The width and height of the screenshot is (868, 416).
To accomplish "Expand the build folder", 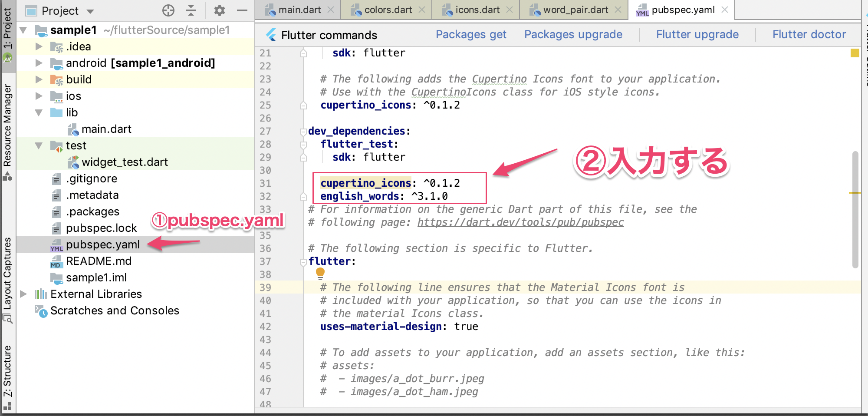I will point(39,79).
